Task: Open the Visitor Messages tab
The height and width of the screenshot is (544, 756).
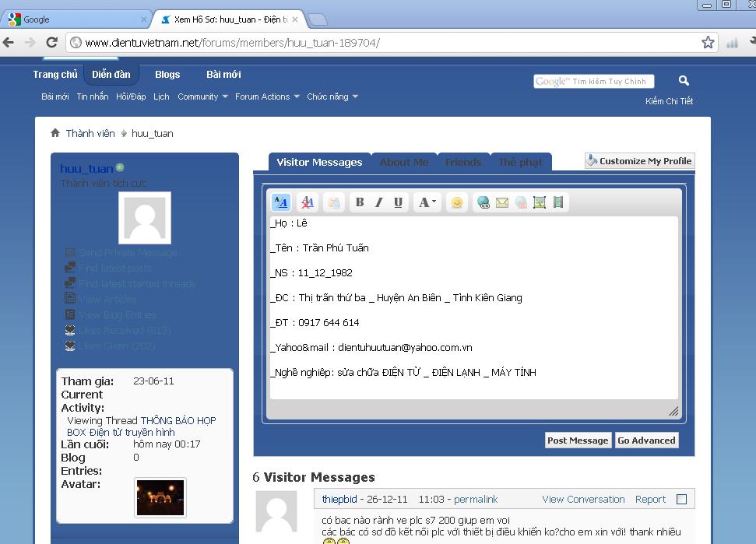Action: click(x=319, y=163)
